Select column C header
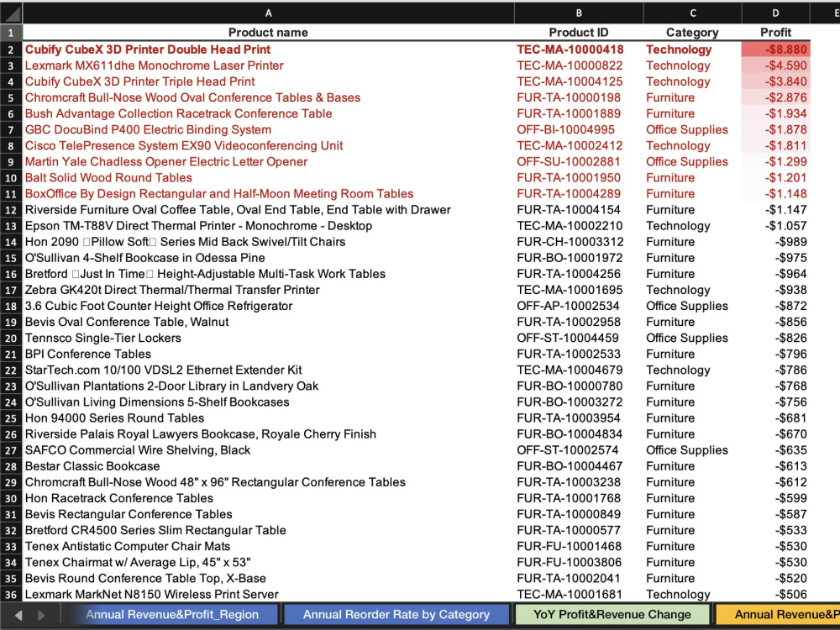This screenshot has width=840, height=630. point(693,13)
